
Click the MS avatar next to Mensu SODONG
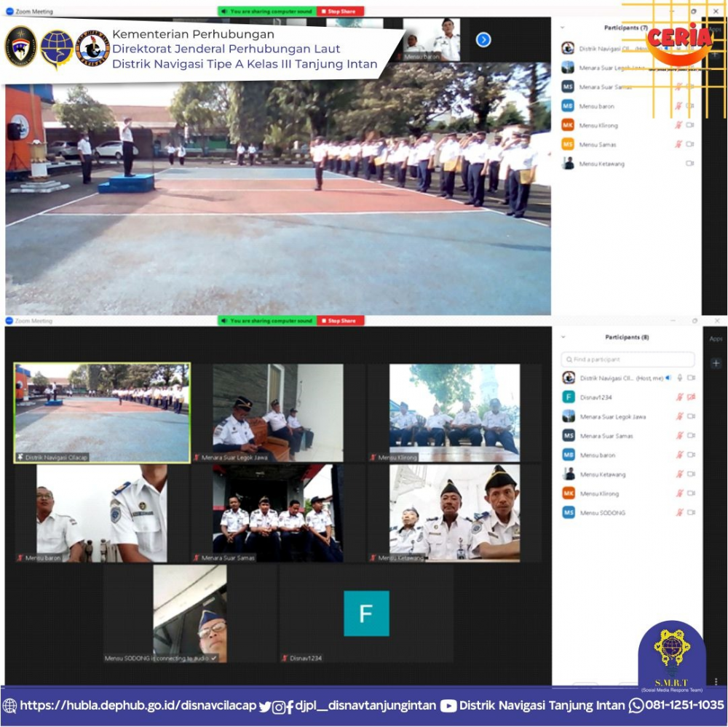[569, 512]
